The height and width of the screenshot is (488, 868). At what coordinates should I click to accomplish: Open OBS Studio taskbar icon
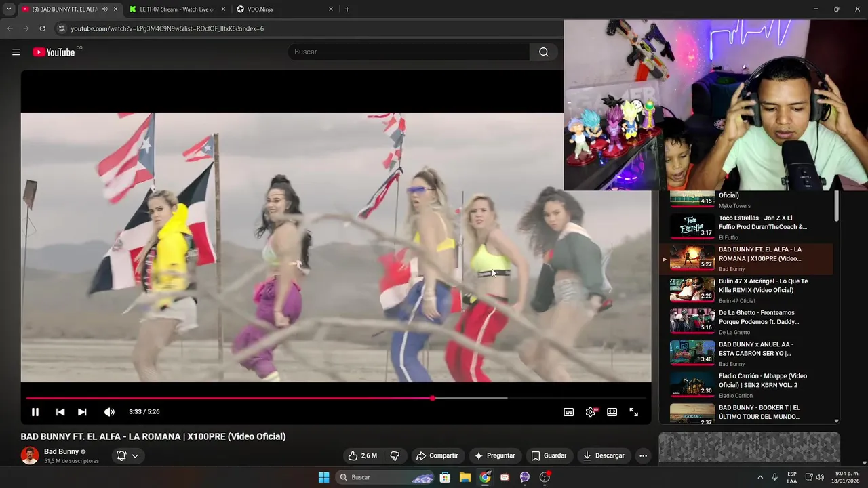(545, 477)
